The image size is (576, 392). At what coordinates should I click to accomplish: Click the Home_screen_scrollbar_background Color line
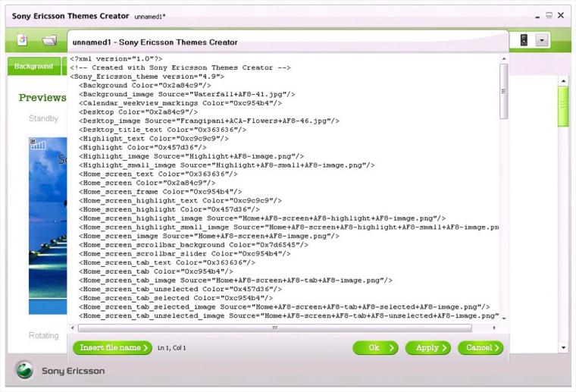pyautogui.click(x=193, y=245)
